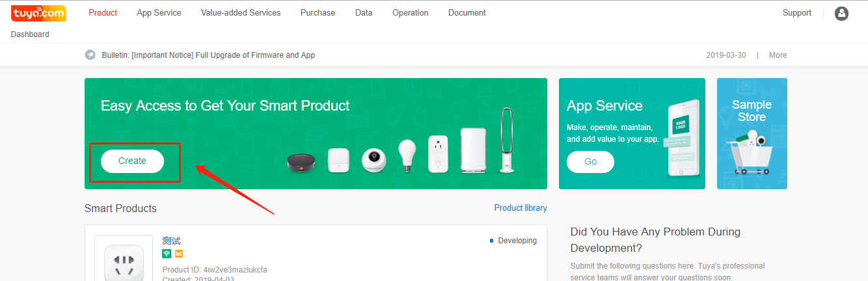Image resolution: width=868 pixels, height=281 pixels.
Task: Click the Tuya.com logo
Action: tap(38, 12)
